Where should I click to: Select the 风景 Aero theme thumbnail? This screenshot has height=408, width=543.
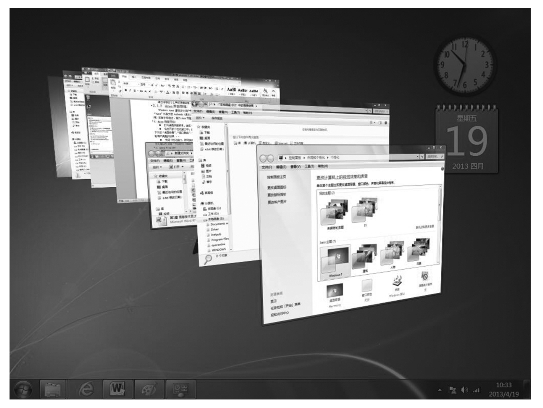point(419,251)
